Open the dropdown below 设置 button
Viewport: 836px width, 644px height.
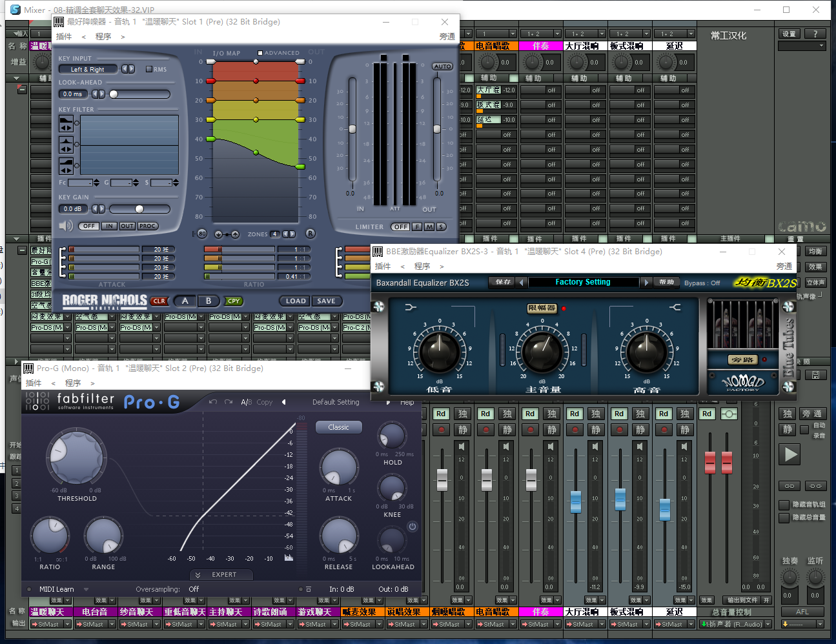(x=802, y=46)
